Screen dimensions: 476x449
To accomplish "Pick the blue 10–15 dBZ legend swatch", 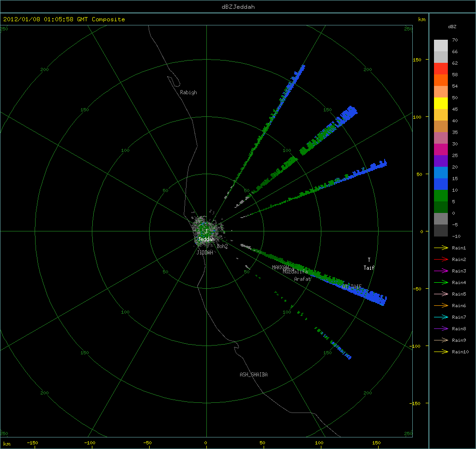I will 441,184.
